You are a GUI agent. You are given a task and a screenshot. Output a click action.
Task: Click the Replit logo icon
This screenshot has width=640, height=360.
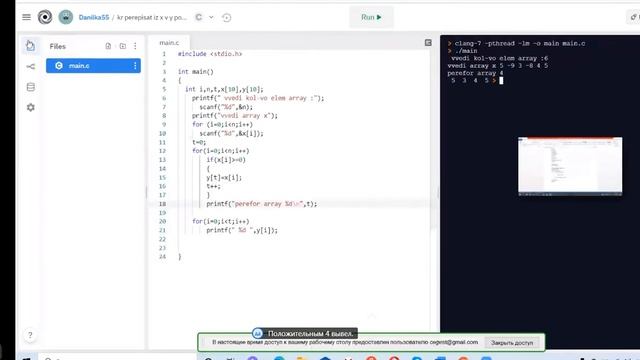(45, 17)
